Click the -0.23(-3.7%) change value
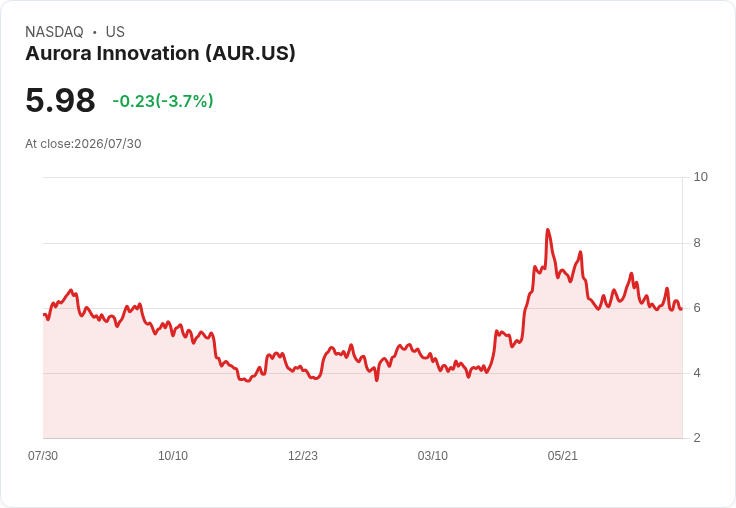This screenshot has width=736, height=508. pyautogui.click(x=163, y=101)
